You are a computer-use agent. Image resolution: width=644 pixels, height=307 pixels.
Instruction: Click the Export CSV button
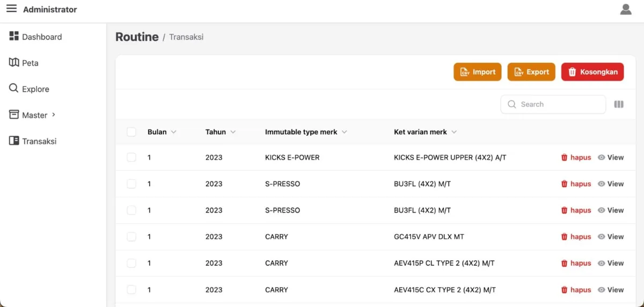531,72
